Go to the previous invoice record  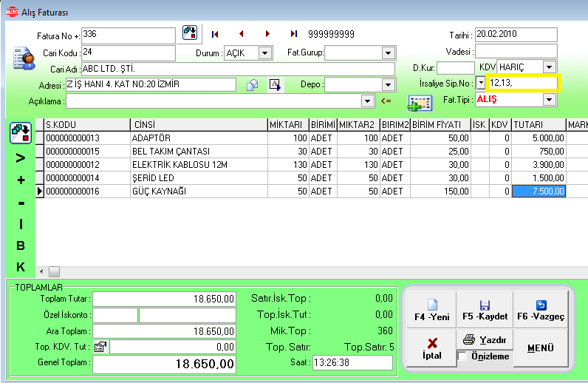[241, 34]
